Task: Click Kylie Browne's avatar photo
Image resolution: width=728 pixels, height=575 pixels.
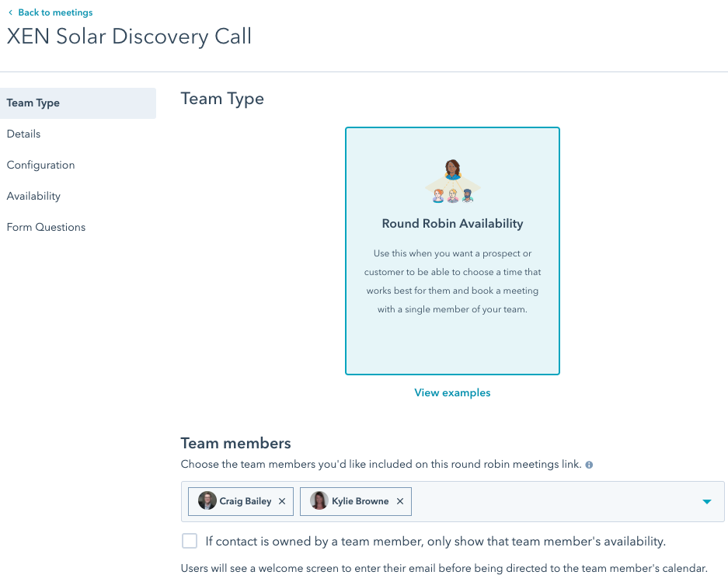Action: 319,501
